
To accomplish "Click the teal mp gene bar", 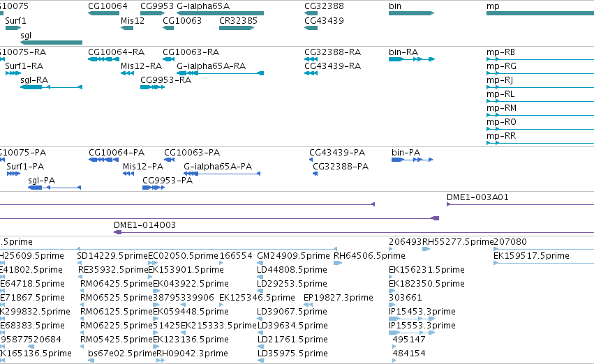I will [540, 13].
